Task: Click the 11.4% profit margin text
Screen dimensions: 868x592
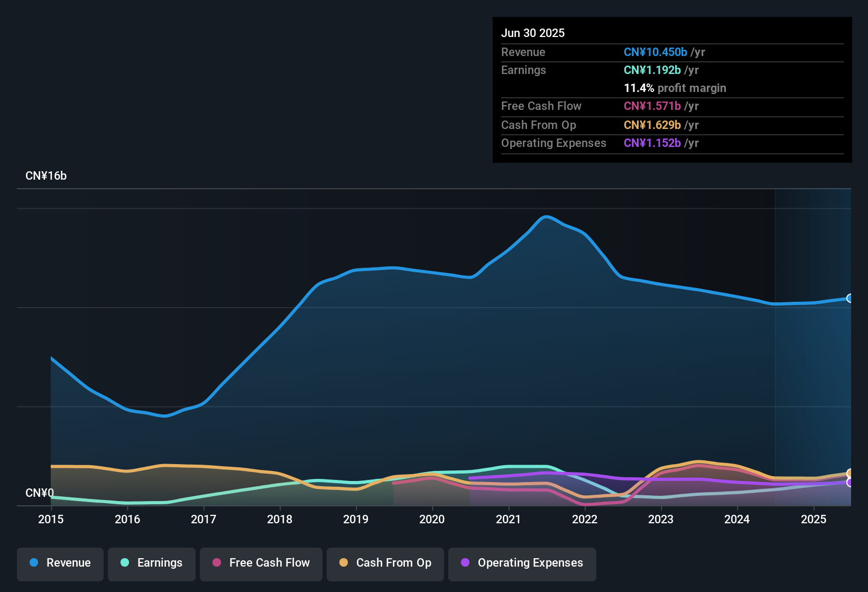Action: pos(675,88)
